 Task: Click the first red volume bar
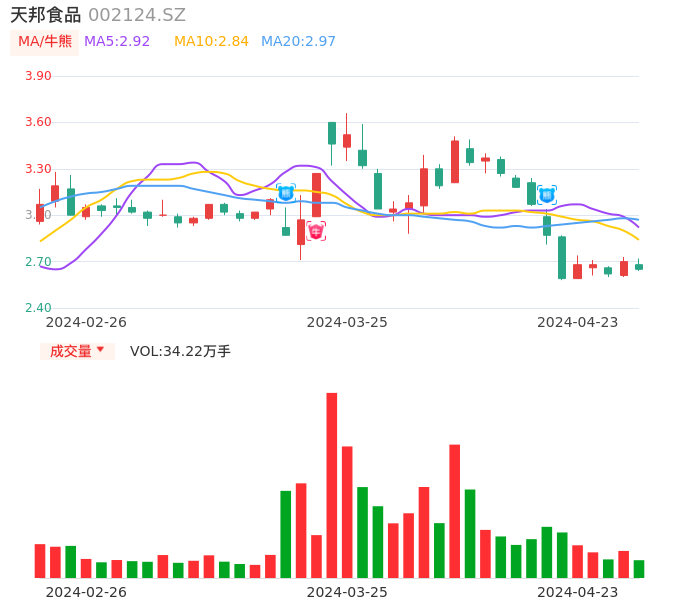coord(40,560)
